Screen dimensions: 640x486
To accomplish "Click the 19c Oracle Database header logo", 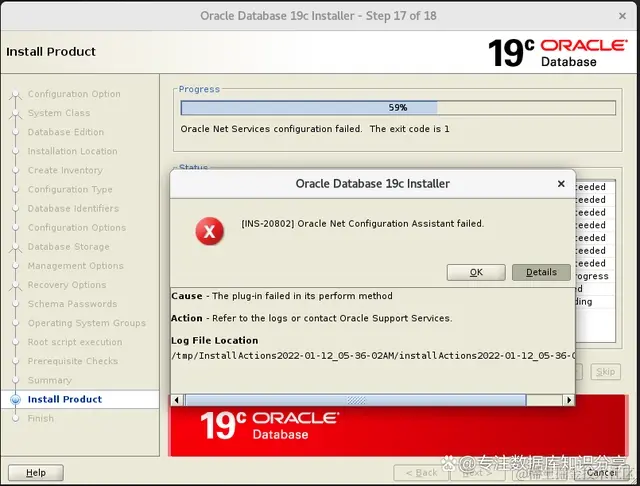I will (x=558, y=53).
